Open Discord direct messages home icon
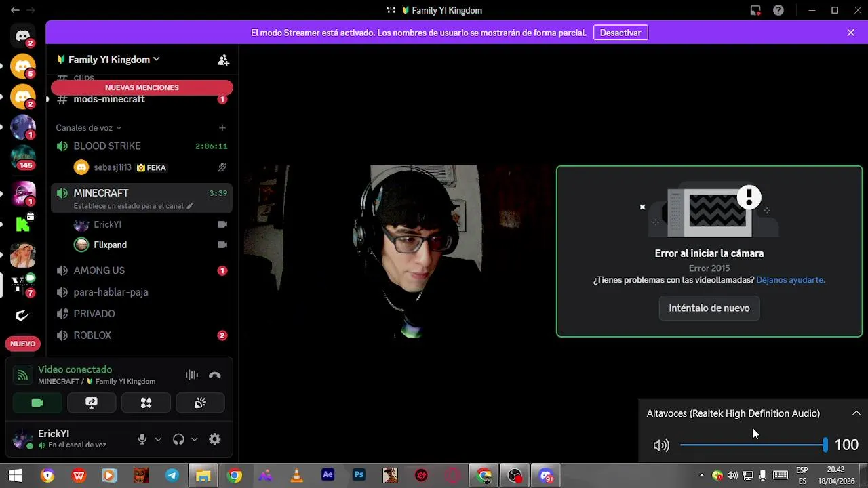 pos(23,36)
